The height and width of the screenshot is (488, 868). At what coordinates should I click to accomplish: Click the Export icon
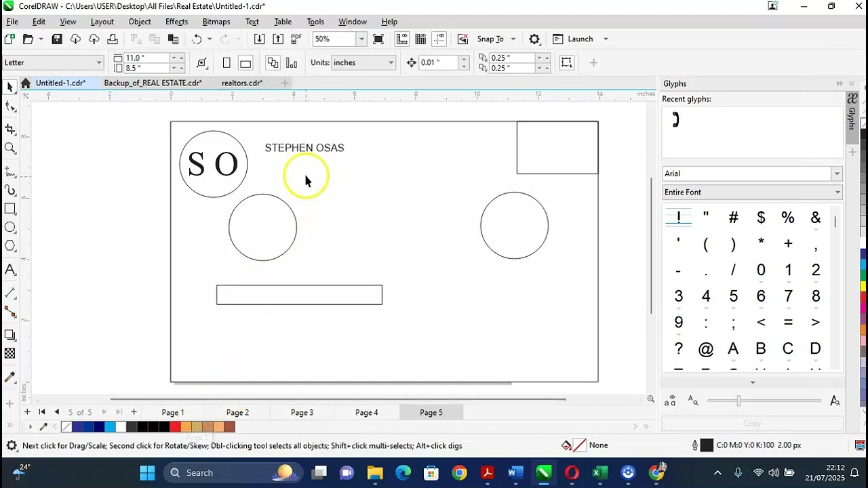pyautogui.click(x=278, y=39)
